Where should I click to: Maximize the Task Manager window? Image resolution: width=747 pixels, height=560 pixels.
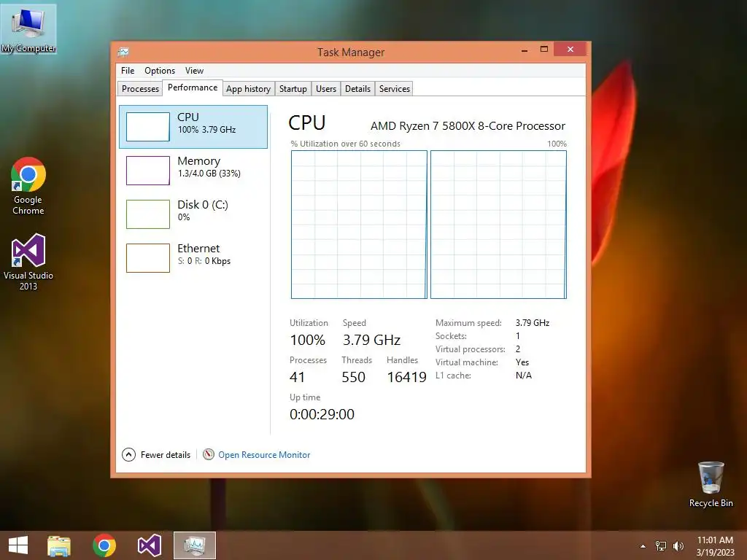(544, 50)
